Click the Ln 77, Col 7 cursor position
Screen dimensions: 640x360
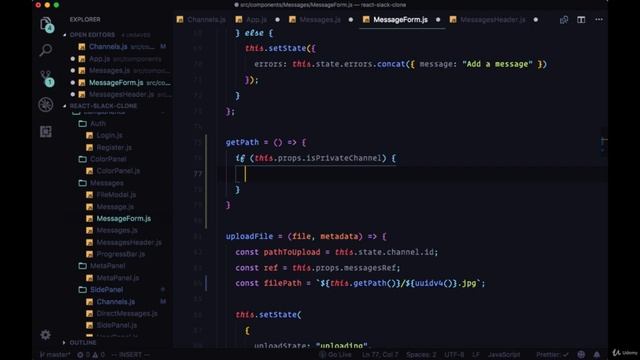380,355
